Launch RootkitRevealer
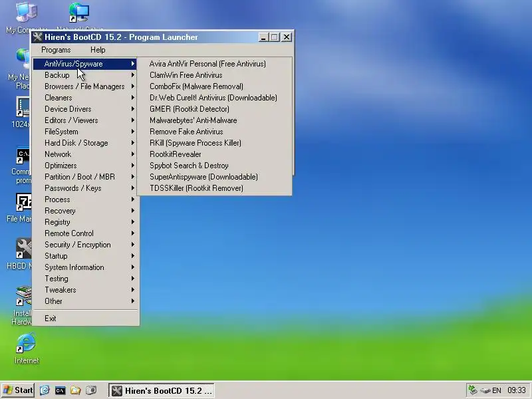Screen dimensions: 532x399 [x=214, y=154]
